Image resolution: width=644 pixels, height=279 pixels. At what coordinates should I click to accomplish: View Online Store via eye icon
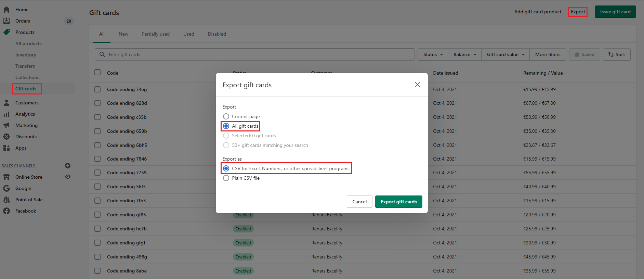tap(68, 177)
